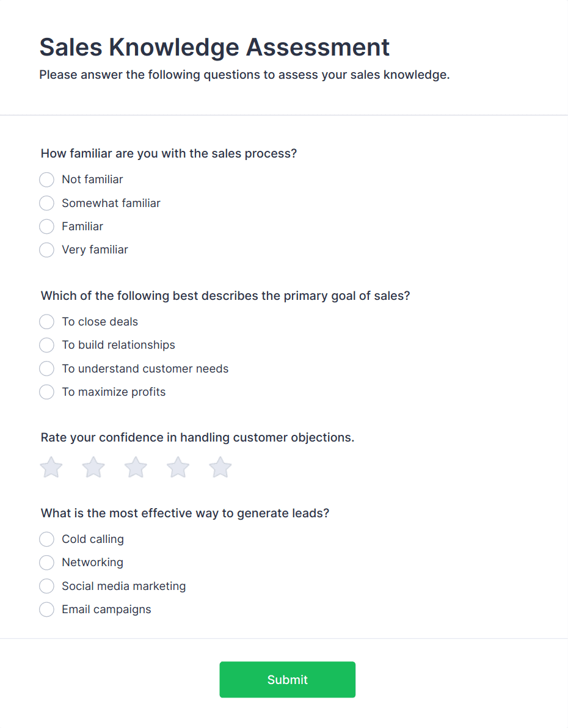The height and width of the screenshot is (728, 568).
Task: Select "To understand customer needs"
Action: click(47, 369)
